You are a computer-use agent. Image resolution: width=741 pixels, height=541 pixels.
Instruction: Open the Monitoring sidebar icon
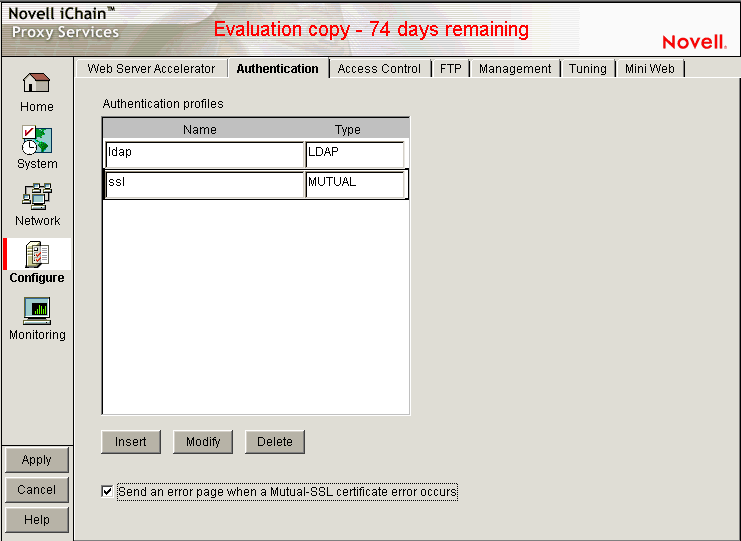tap(37, 311)
